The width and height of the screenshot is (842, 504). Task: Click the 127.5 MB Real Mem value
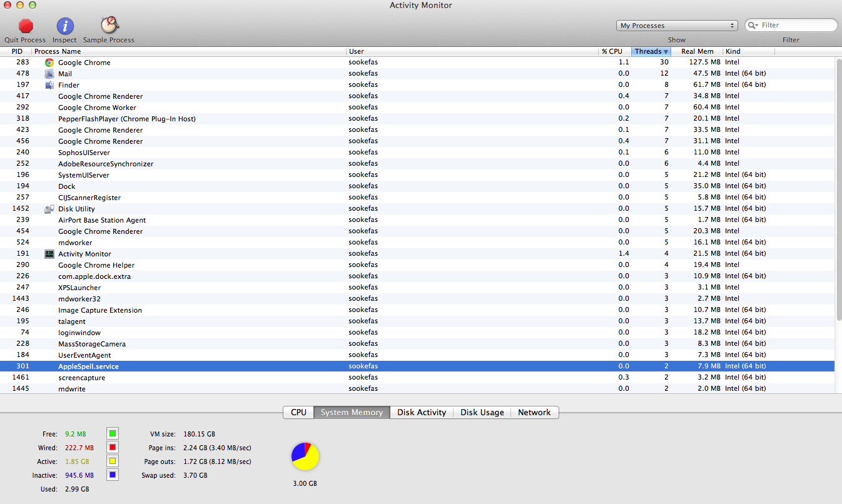(704, 63)
